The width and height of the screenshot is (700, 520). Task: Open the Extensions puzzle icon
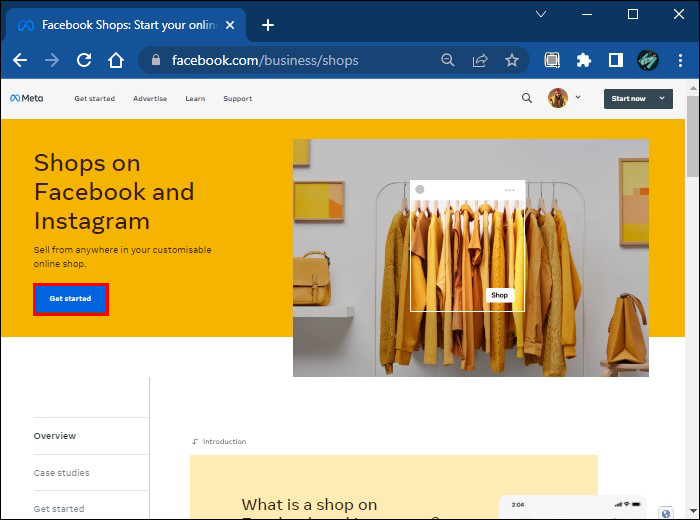[583, 60]
